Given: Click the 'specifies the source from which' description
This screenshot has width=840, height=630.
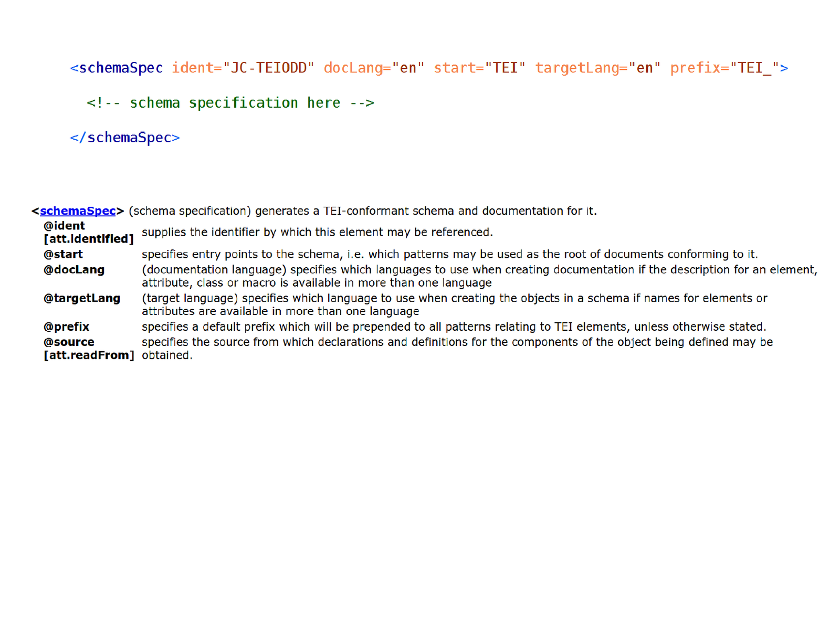Looking at the screenshot, I should pos(457,349).
